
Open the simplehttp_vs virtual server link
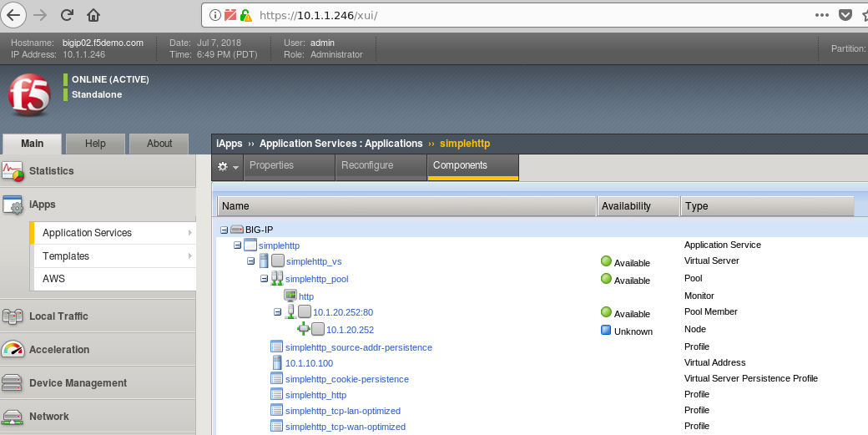(314, 262)
